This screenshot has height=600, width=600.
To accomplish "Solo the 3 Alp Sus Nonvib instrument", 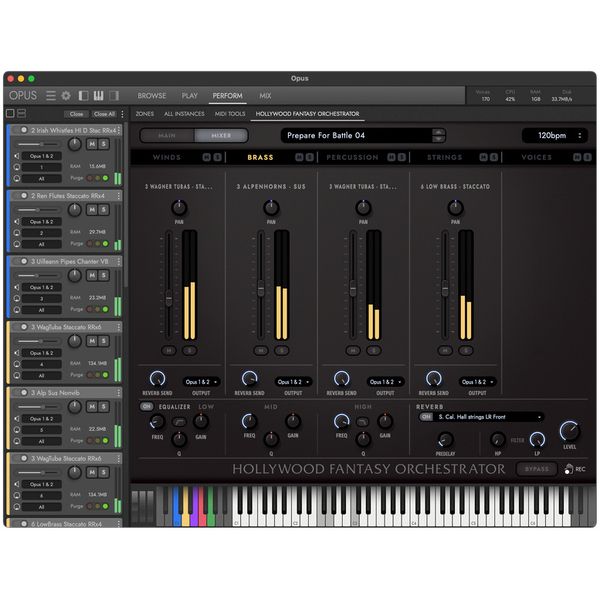I will click(103, 406).
